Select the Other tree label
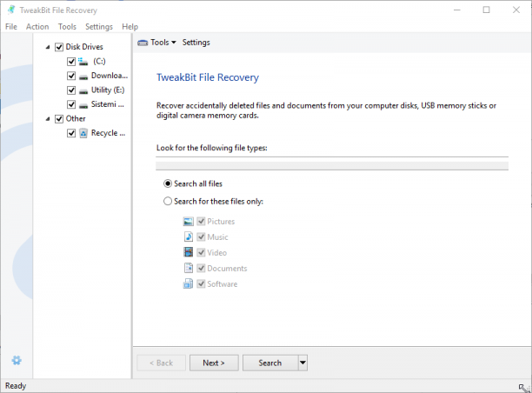The height and width of the screenshot is (393, 532). 76,119
